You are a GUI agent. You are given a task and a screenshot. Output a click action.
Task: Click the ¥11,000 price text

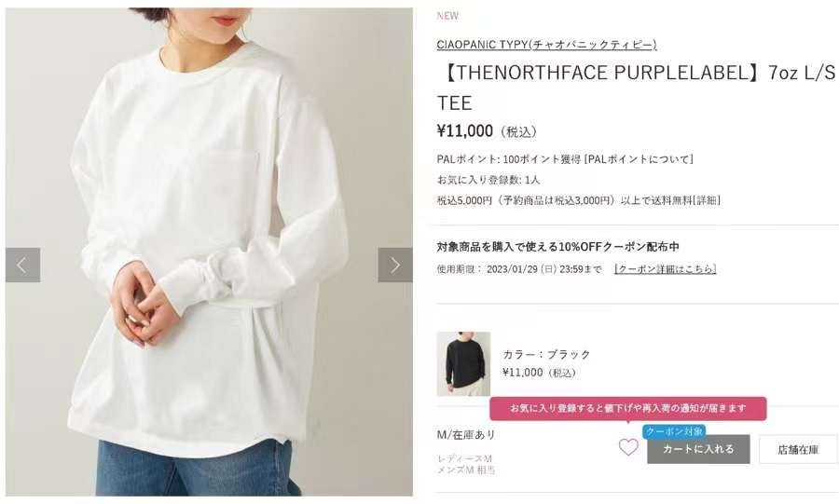[465, 131]
